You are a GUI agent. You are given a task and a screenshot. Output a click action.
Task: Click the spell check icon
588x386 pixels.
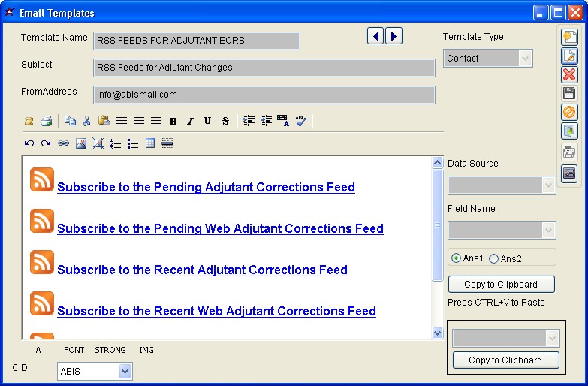pos(301,121)
